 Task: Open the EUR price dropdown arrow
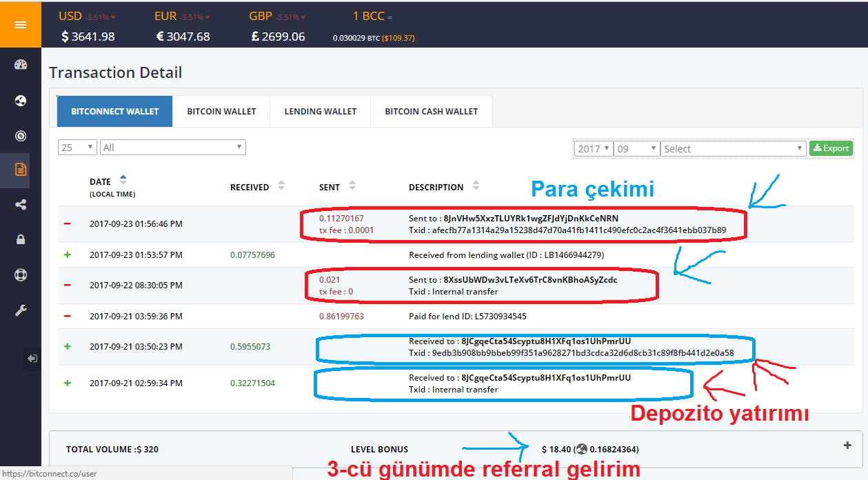208,17
